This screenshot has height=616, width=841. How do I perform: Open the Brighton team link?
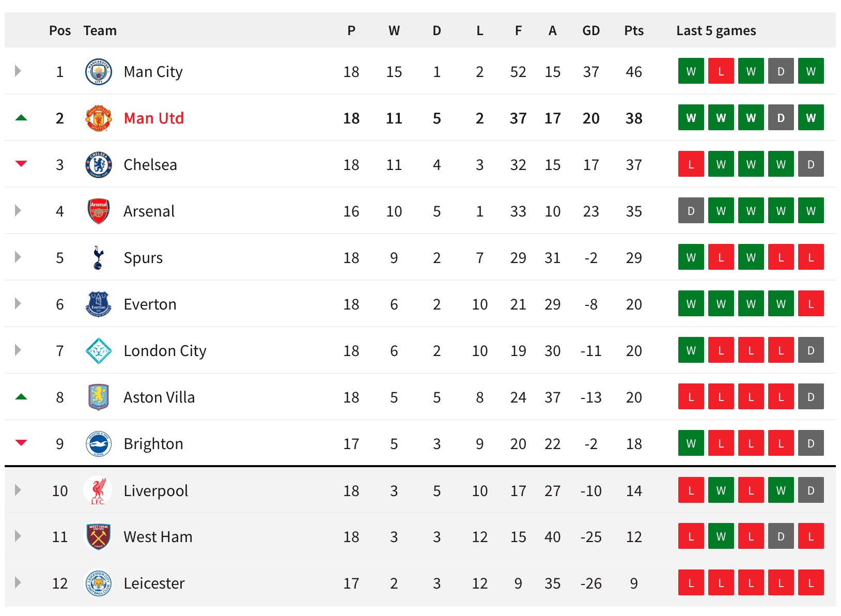coord(153,444)
